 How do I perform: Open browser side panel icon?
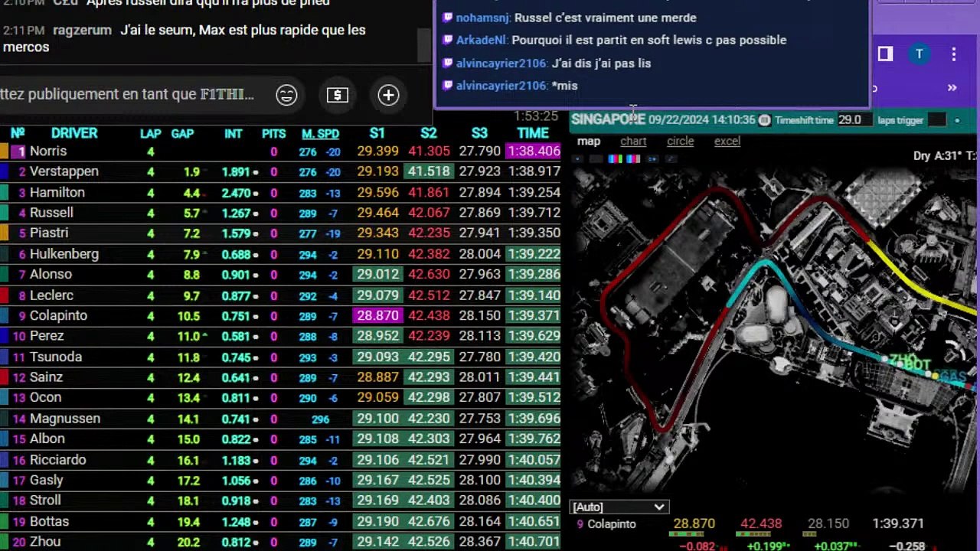tap(885, 54)
